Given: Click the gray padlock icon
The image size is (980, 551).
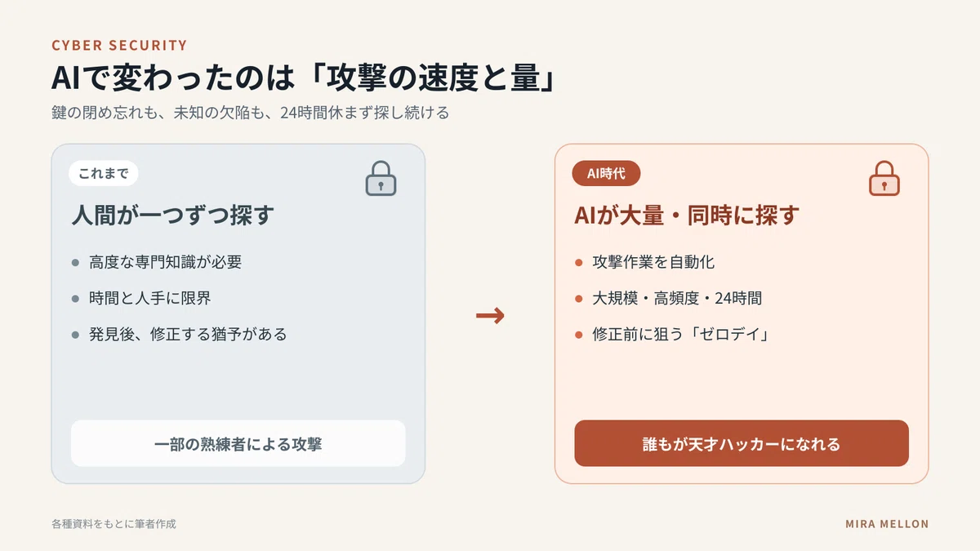Looking at the screenshot, I should pos(381,178).
